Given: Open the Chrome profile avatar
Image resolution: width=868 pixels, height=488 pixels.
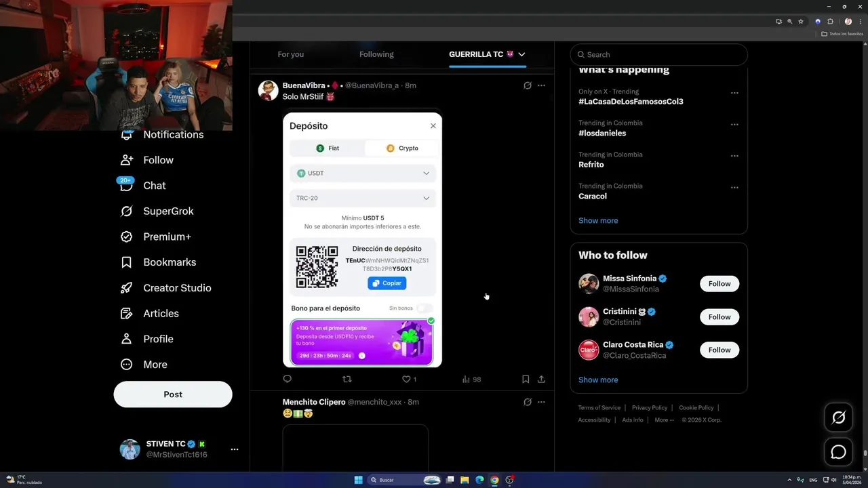Looking at the screenshot, I should (x=848, y=22).
